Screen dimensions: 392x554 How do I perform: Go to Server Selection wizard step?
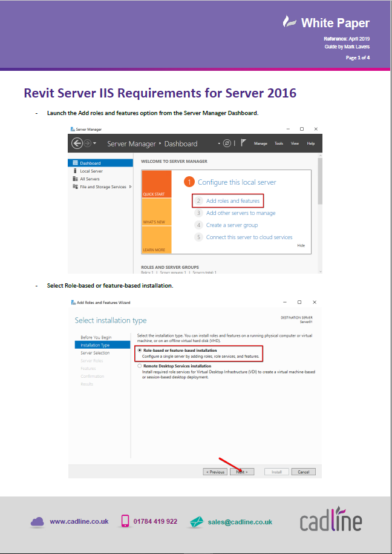click(95, 353)
